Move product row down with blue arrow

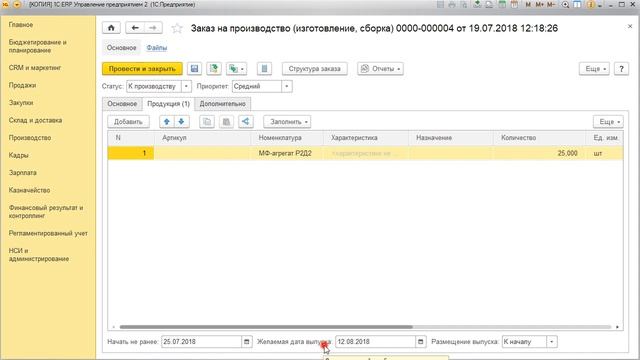181,122
